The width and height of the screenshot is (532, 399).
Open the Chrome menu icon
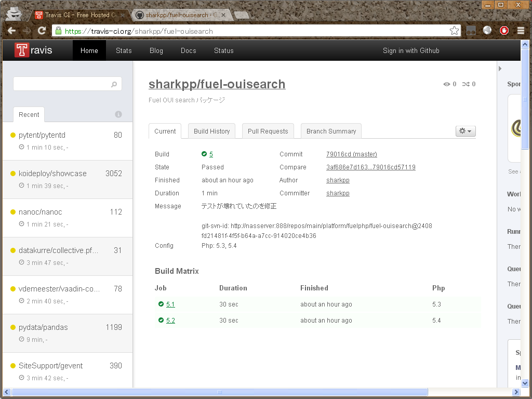pyautogui.click(x=521, y=31)
